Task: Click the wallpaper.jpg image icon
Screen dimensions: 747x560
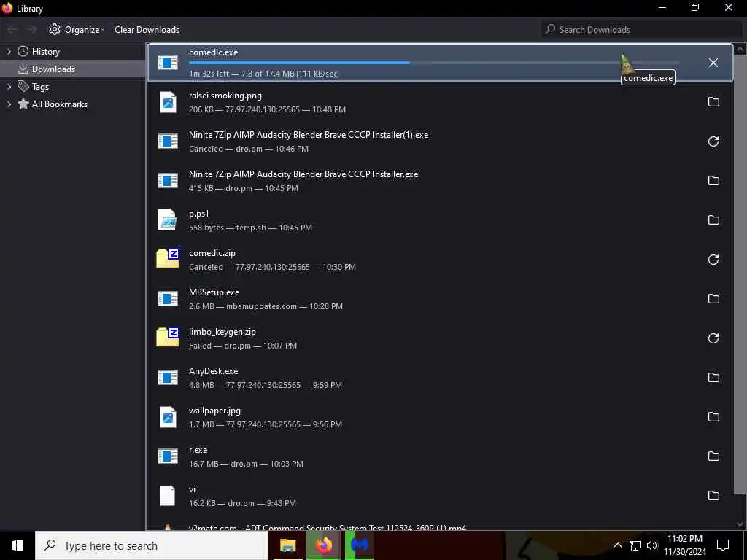Action: (168, 416)
